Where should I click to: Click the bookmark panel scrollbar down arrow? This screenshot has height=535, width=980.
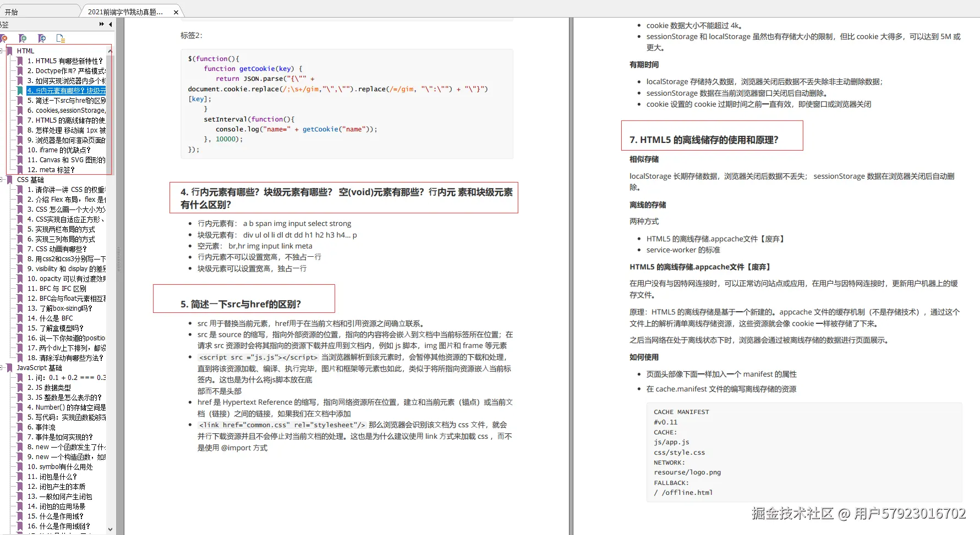pyautogui.click(x=111, y=530)
